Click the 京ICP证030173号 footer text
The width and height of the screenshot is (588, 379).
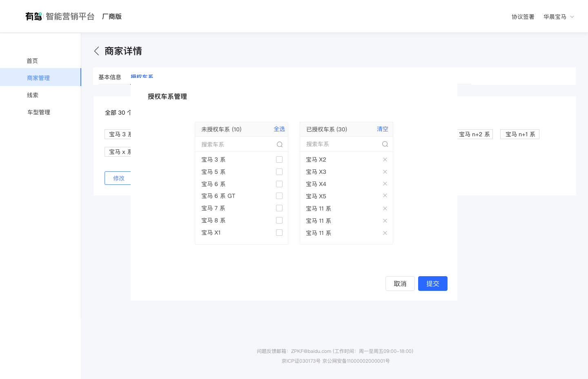click(301, 361)
